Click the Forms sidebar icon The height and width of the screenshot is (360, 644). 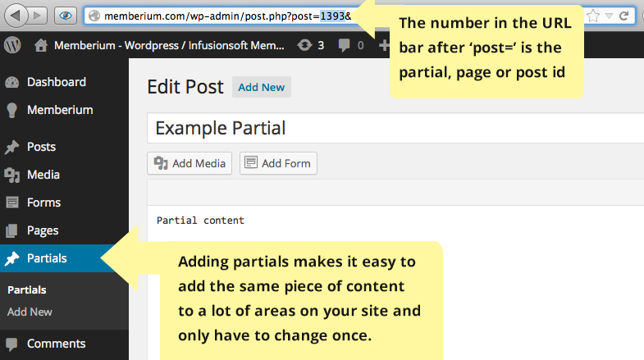[12, 203]
